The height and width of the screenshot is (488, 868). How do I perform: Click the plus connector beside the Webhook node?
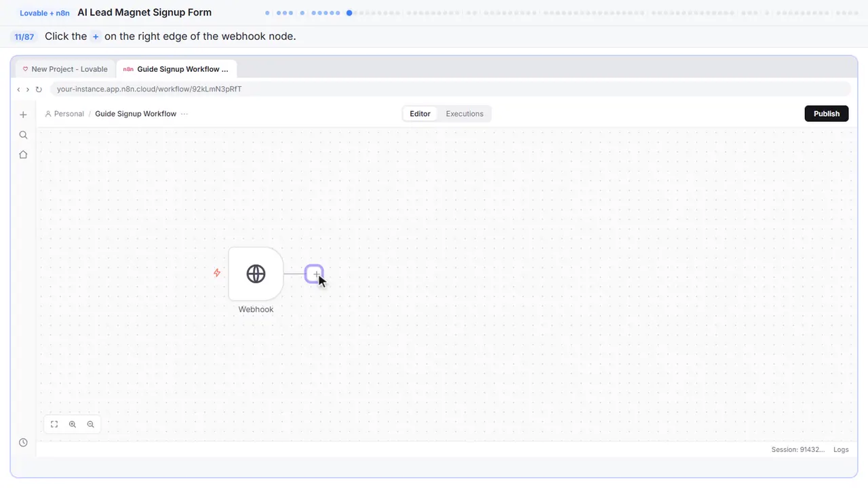tap(315, 274)
